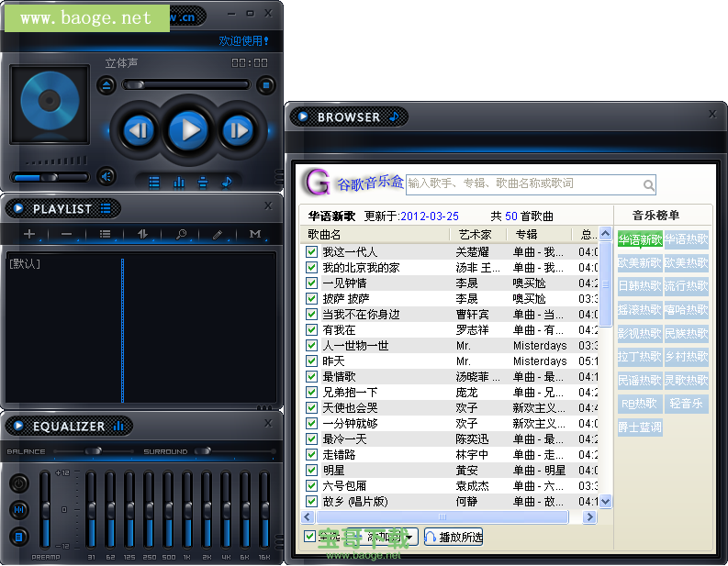Select the [默认] playlist entry
This screenshot has height=566, width=728.
click(x=25, y=264)
